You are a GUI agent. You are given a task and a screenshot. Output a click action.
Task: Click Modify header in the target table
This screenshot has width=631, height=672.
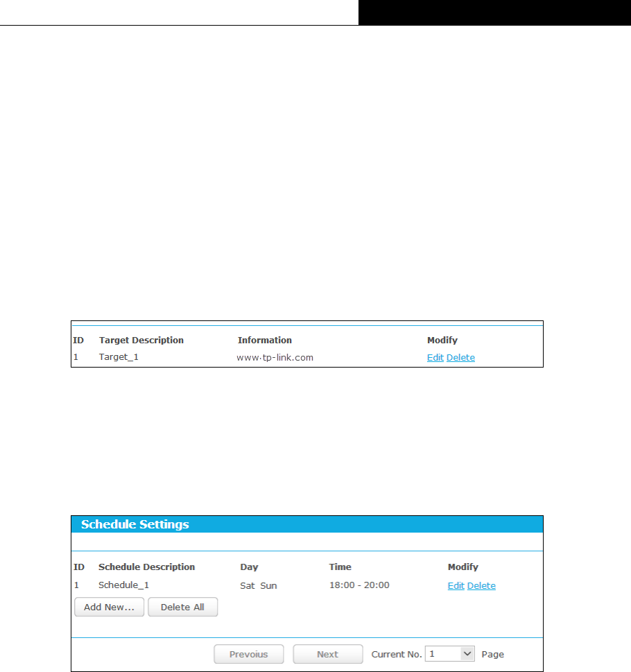click(442, 340)
